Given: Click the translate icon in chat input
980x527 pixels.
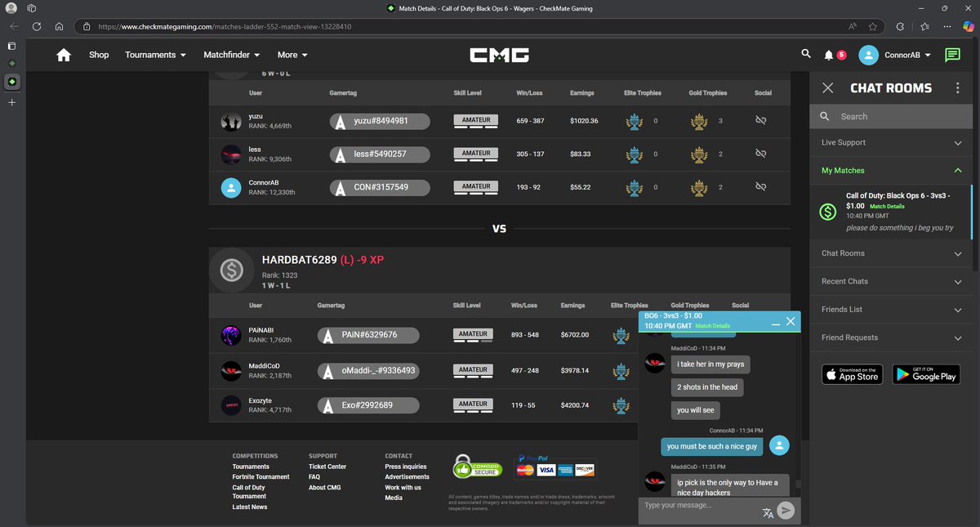Looking at the screenshot, I should point(768,513).
